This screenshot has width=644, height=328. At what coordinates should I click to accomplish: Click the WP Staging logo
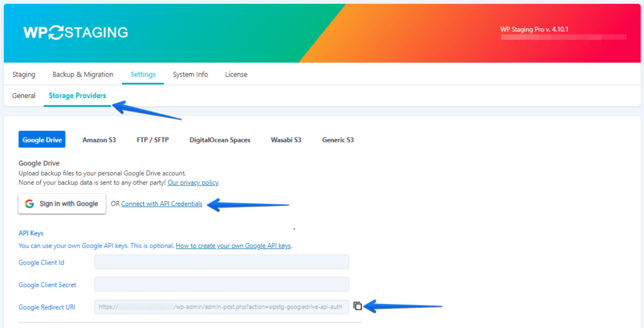[x=75, y=33]
